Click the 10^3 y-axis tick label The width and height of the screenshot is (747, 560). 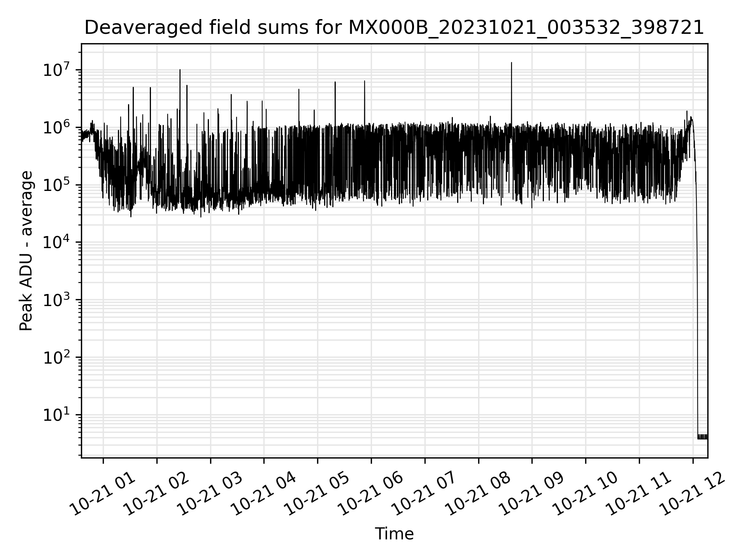click(56, 300)
